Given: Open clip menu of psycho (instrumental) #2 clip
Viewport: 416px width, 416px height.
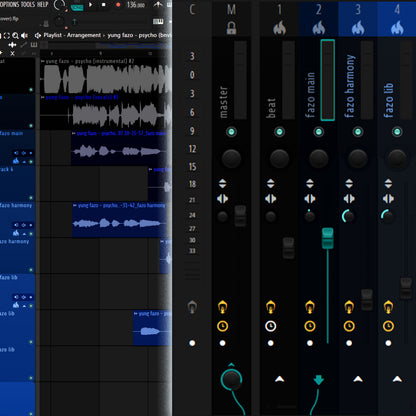Looking at the screenshot, I should click(x=42, y=61).
